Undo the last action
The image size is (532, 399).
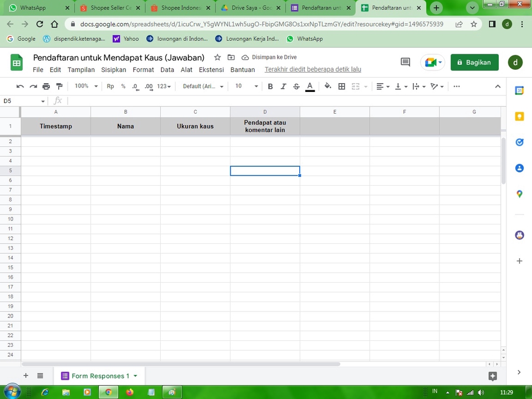20,86
